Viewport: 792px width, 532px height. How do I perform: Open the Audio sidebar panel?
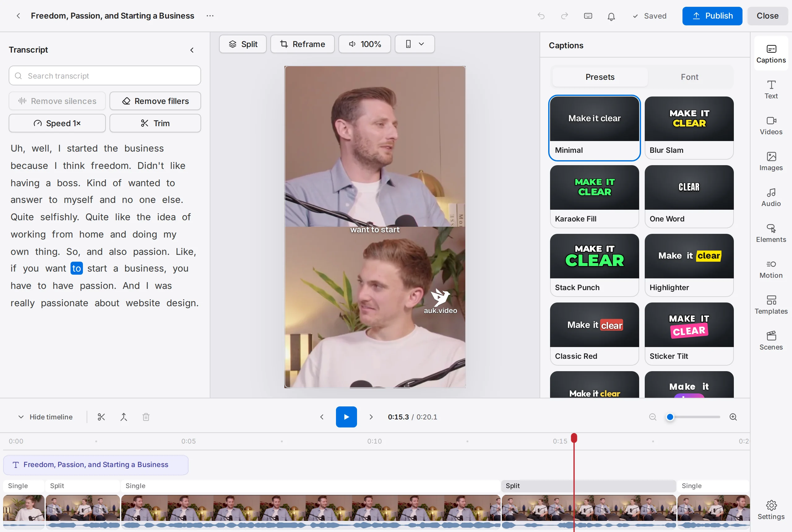pos(771,197)
